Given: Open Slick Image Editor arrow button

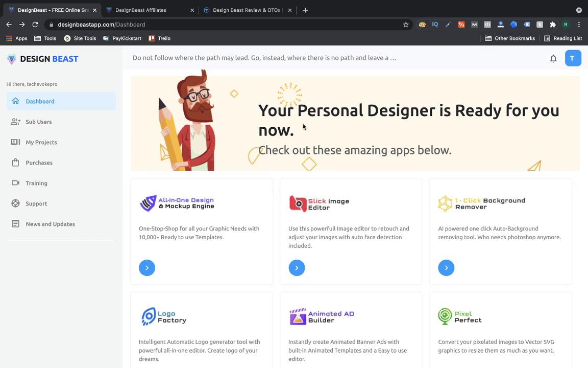Looking at the screenshot, I should [297, 268].
